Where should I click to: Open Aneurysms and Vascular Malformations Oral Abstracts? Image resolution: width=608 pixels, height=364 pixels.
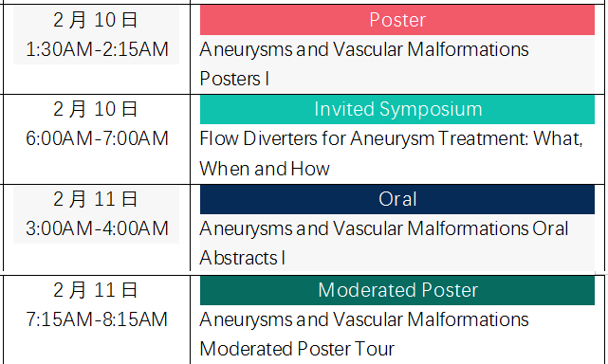pyautogui.click(x=384, y=243)
